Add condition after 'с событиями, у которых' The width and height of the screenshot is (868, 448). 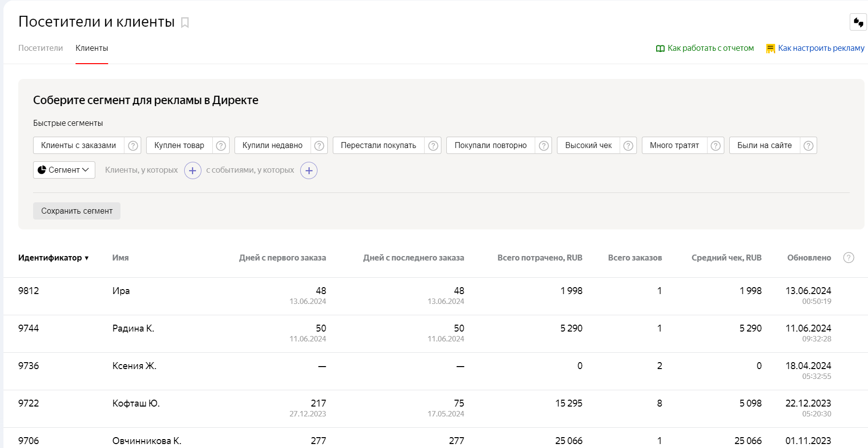click(309, 171)
